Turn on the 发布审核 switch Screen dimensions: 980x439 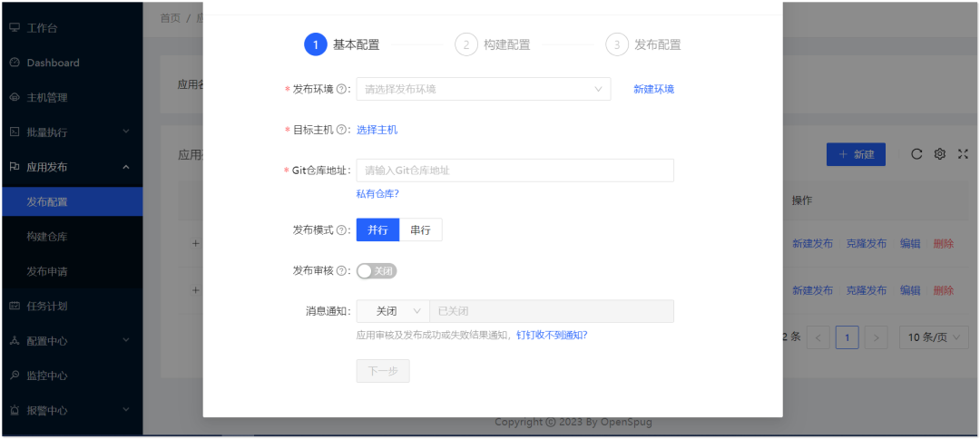pos(377,271)
